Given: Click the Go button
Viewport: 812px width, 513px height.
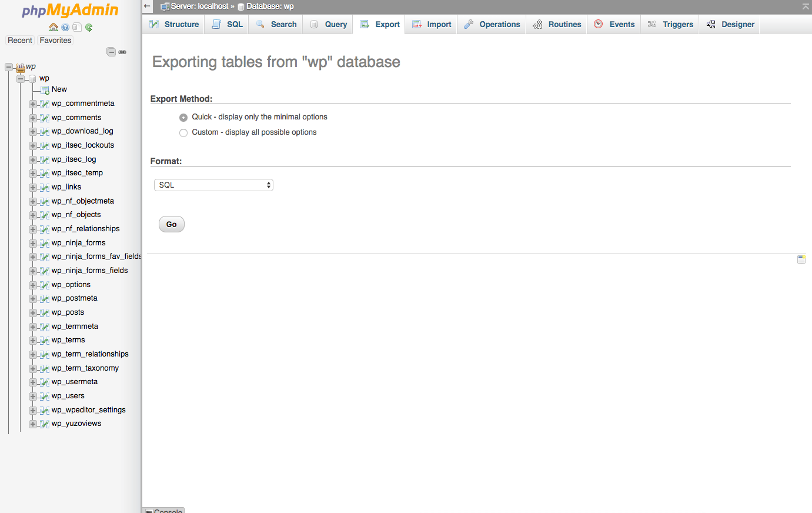Looking at the screenshot, I should [x=172, y=224].
